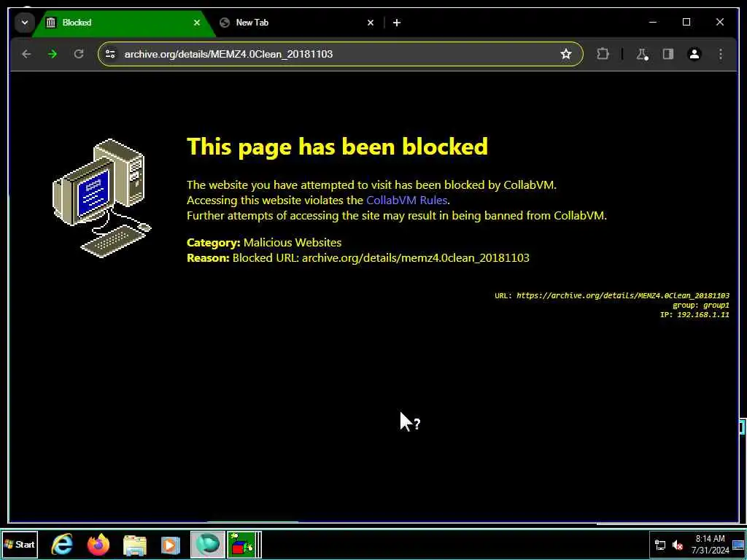Follow the CollabVM Rules link

coord(406,200)
